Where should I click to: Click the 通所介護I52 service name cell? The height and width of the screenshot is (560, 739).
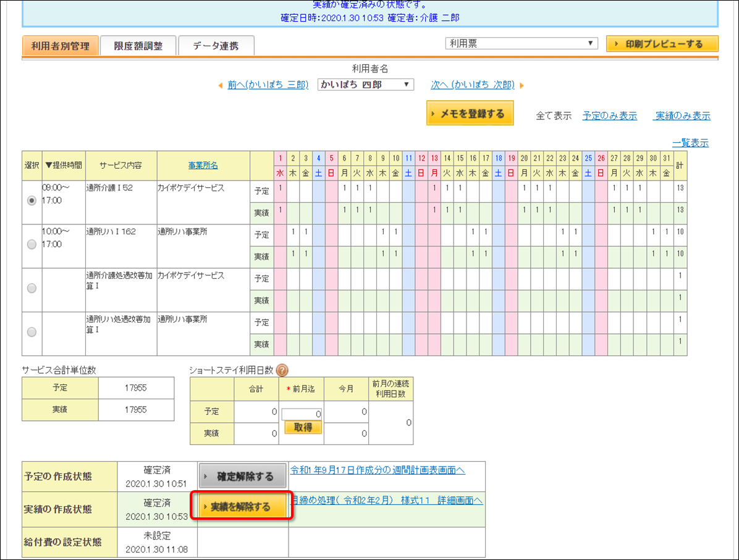point(121,202)
